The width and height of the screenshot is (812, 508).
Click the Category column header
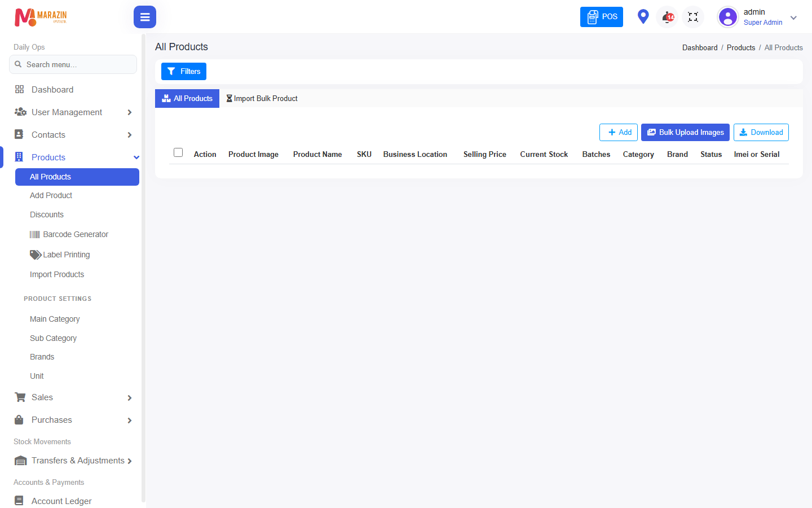(x=638, y=154)
